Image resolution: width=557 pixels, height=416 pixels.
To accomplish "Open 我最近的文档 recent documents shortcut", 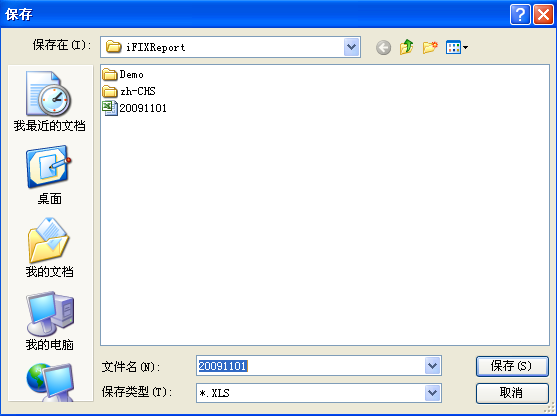I will click(50, 102).
